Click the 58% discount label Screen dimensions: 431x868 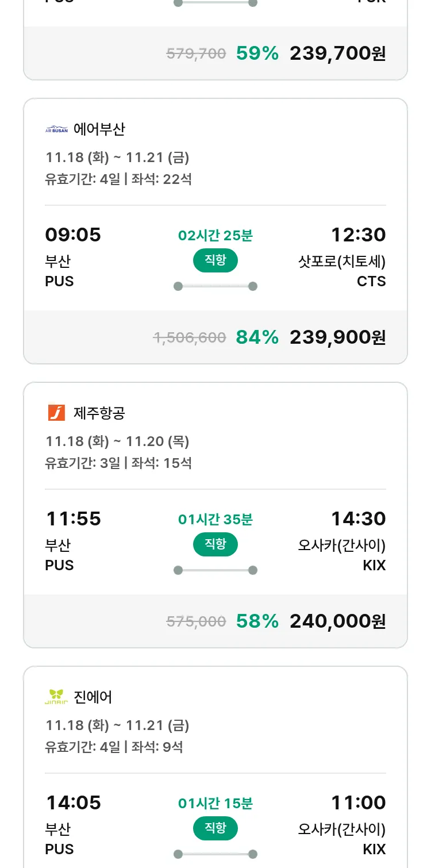pyautogui.click(x=257, y=621)
